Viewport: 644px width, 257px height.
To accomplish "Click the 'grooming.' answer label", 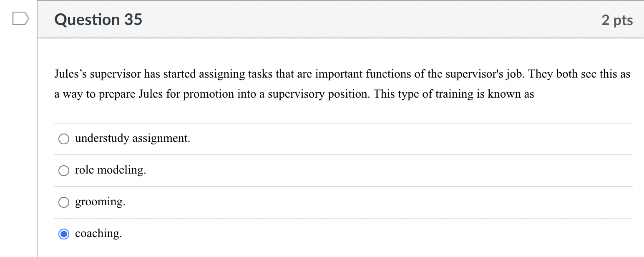I will (100, 202).
